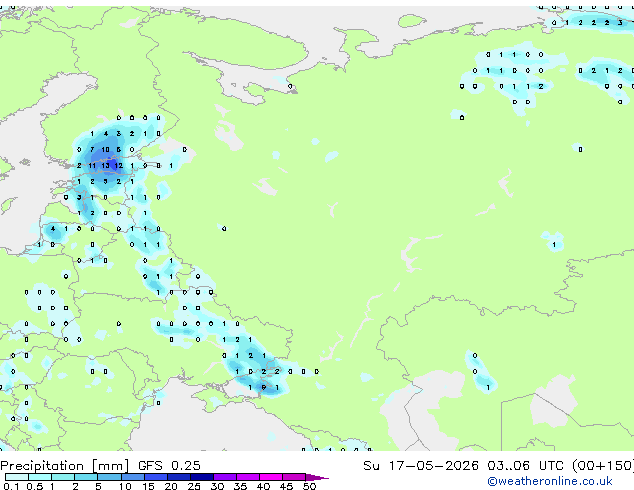Click the legend swatch between 35 and 40
634x490 pixels.
pyautogui.click(x=248, y=477)
